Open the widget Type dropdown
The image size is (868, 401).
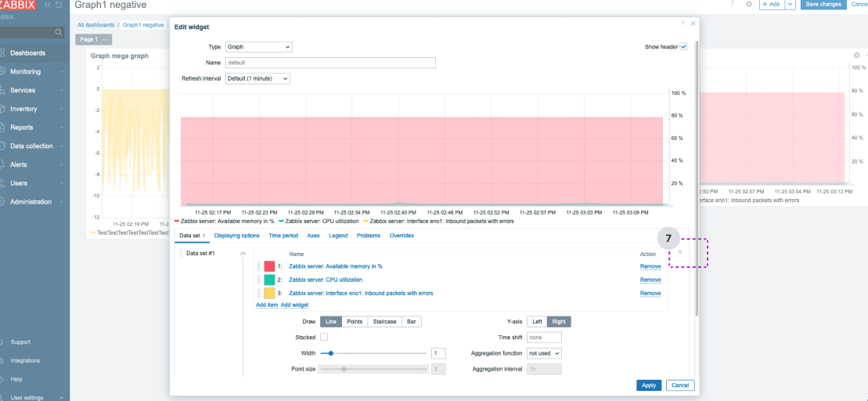pos(258,47)
